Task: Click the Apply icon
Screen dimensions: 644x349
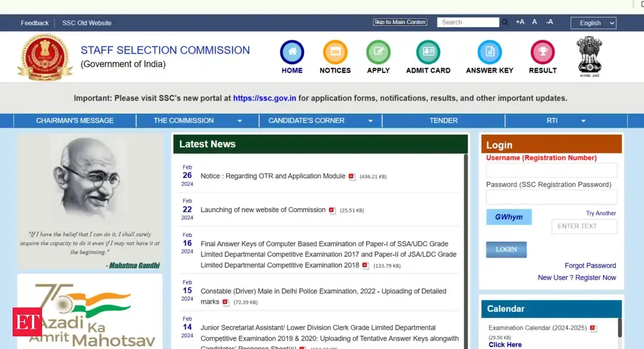Action: click(378, 52)
